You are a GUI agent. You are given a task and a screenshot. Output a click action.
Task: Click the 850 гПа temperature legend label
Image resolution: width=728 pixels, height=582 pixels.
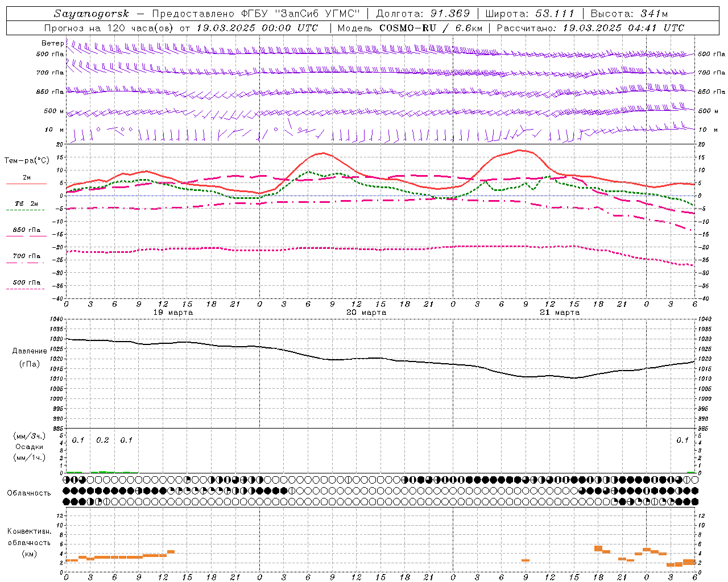point(27,230)
